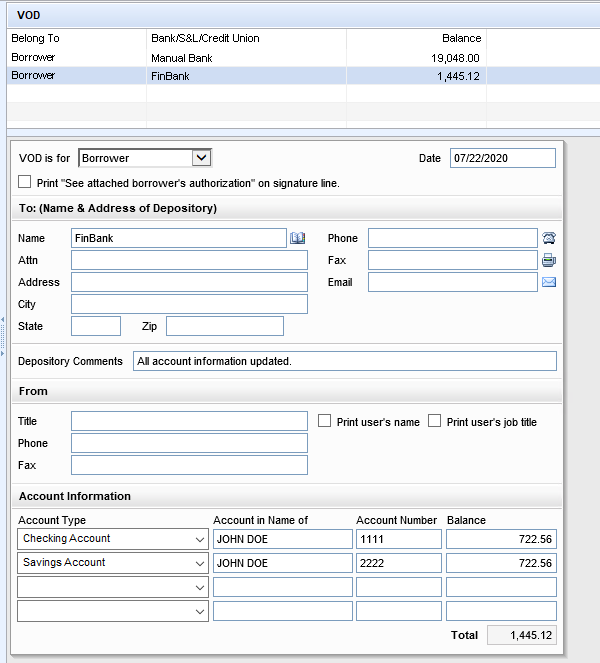The width and height of the screenshot is (600, 663).
Task: Click the envelope icon next to Email
Action: click(548, 282)
